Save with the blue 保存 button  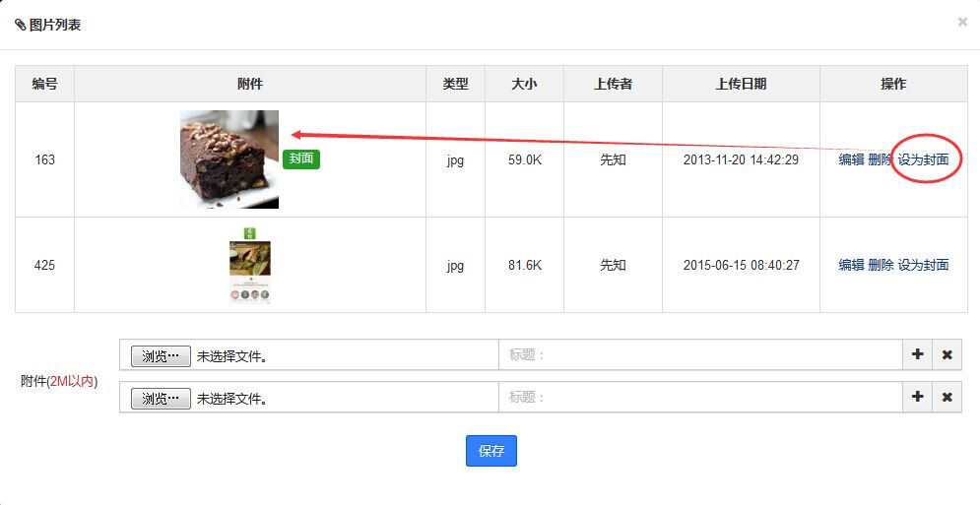tap(491, 451)
